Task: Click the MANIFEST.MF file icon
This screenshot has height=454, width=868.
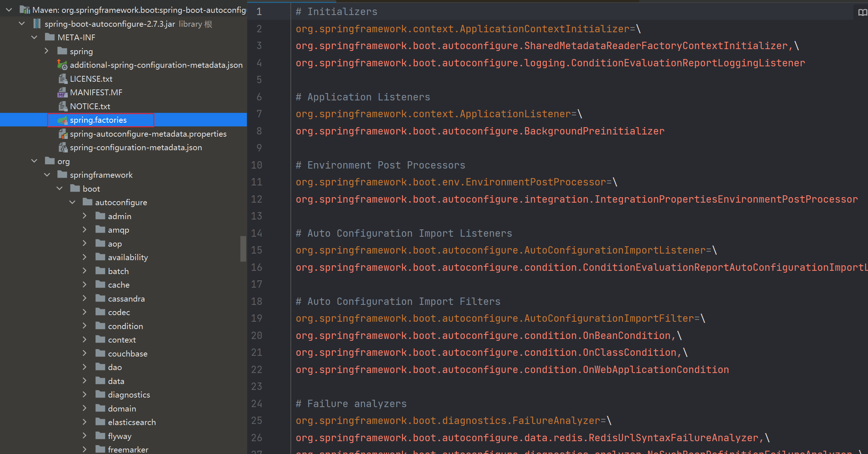Action: click(x=63, y=93)
